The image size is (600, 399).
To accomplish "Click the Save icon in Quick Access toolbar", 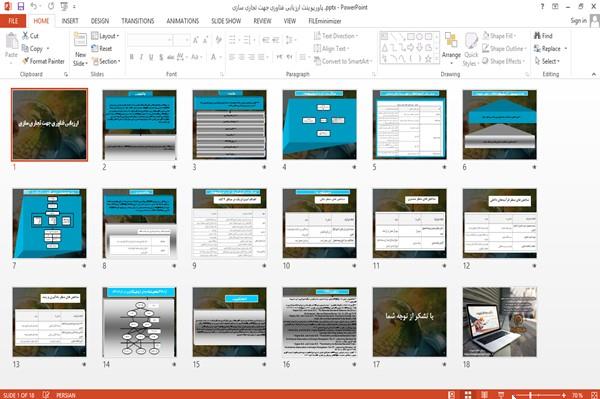I will tap(21, 6).
